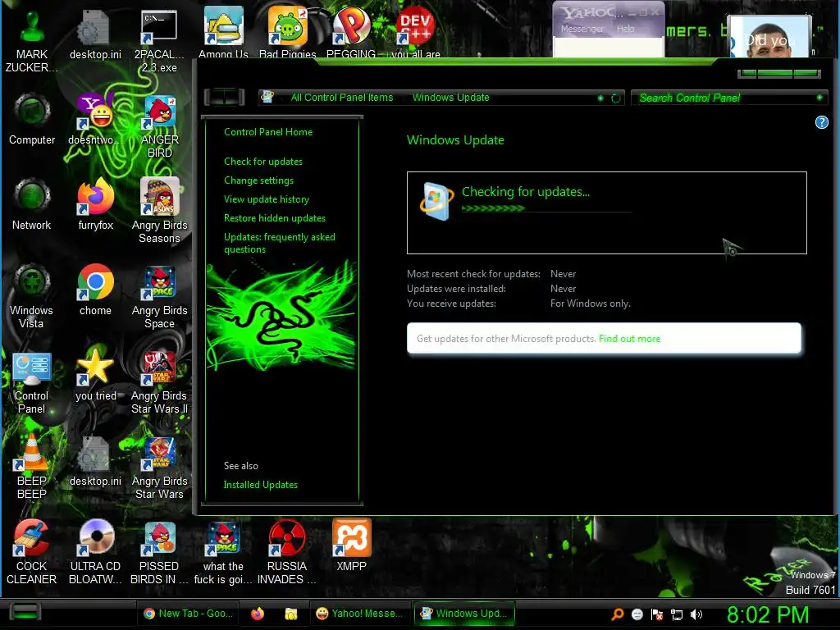
Task: Select the Windows Update taskbar item
Action: coord(464,614)
